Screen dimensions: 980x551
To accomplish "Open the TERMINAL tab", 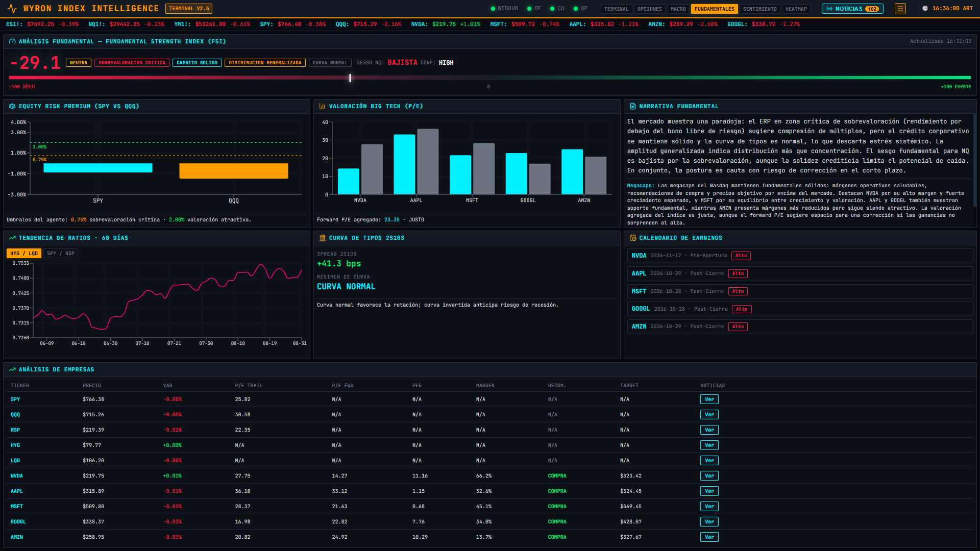I will coord(617,9).
